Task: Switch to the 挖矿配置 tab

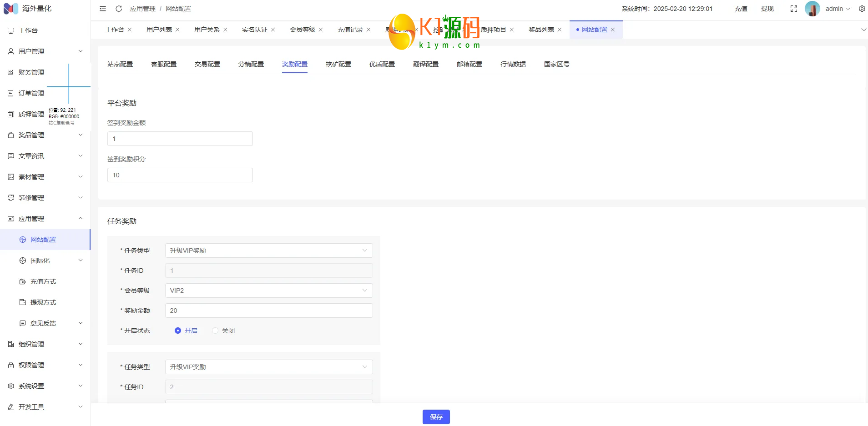Action: tap(338, 64)
